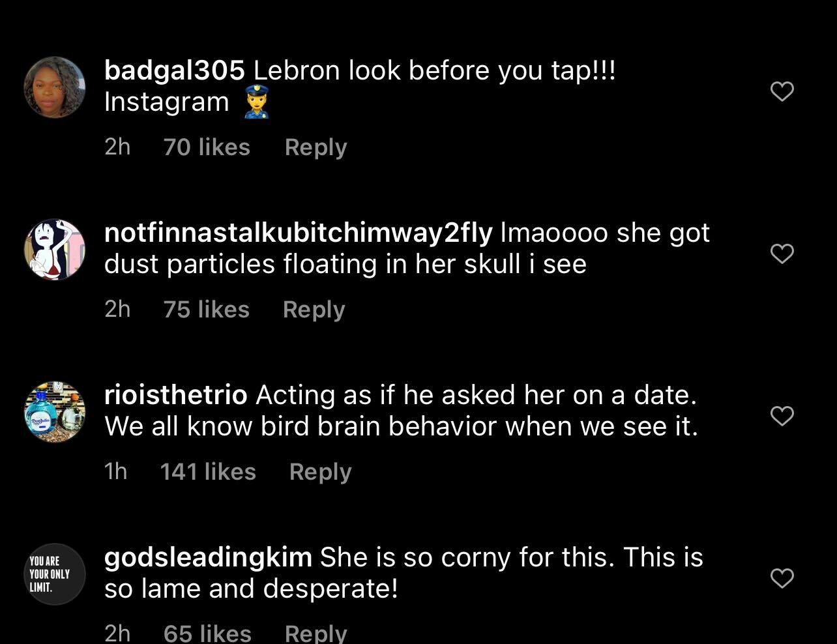Open the 141 likes list
This screenshot has height=644, width=837.
(208, 472)
